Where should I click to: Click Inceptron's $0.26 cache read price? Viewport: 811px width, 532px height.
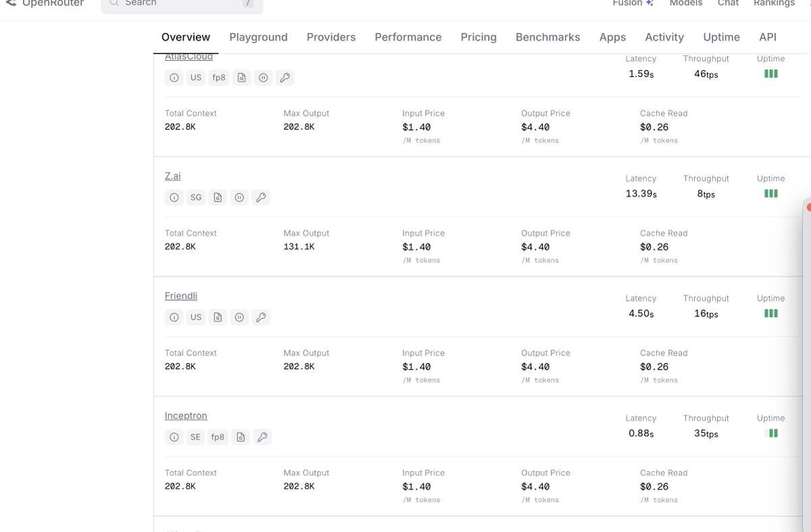tap(654, 487)
